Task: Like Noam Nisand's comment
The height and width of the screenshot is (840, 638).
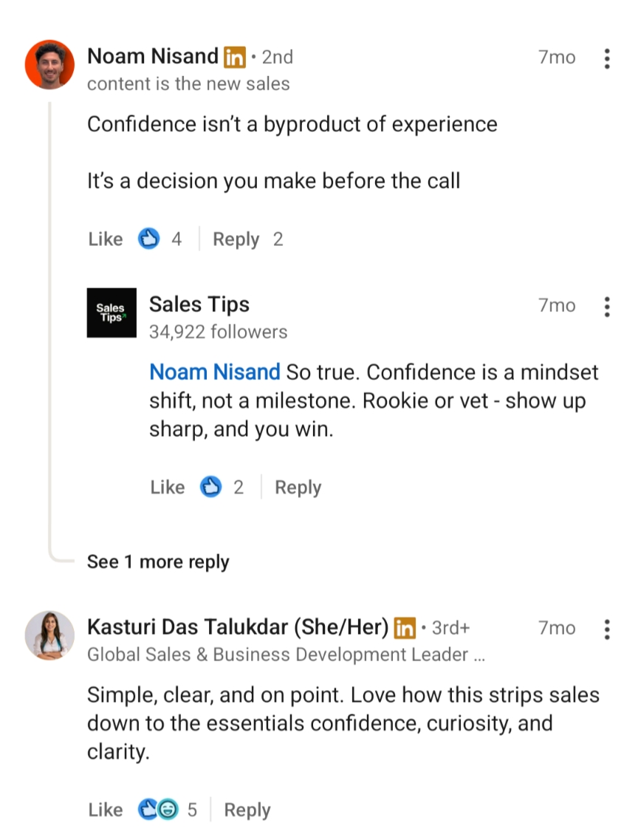Action: (x=106, y=239)
